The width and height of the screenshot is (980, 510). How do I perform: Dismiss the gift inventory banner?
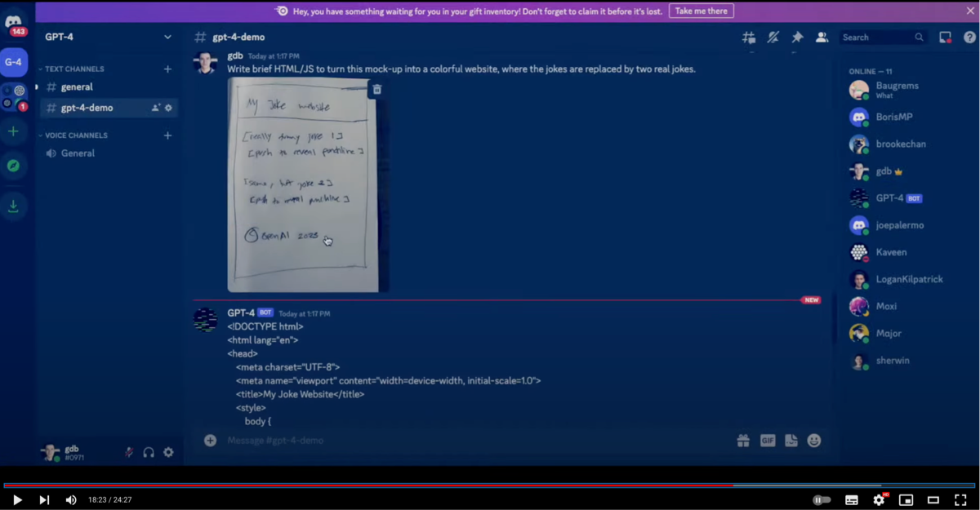coord(969,11)
